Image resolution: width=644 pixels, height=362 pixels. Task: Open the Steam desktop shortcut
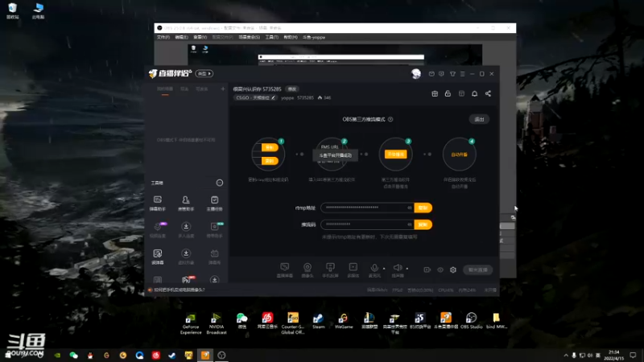[318, 321]
